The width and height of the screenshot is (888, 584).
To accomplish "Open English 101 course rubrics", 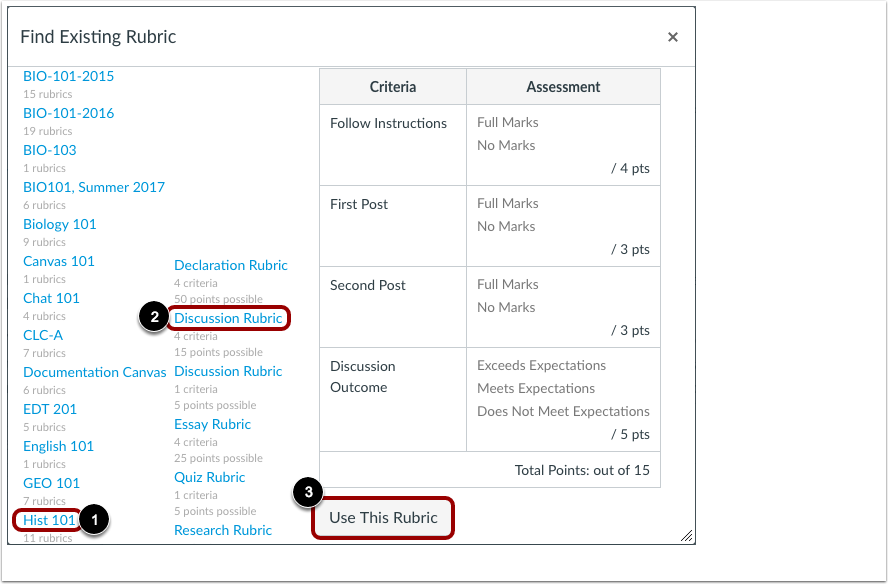I will [x=58, y=446].
